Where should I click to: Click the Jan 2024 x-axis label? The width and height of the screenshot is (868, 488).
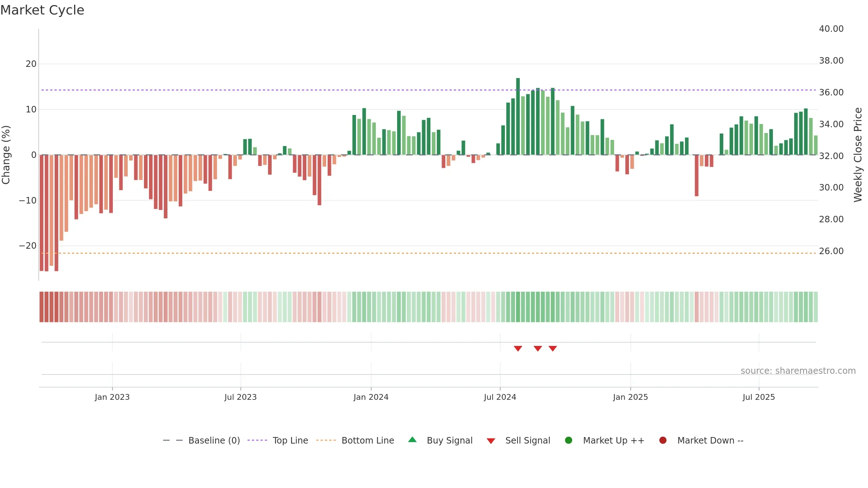click(x=371, y=397)
